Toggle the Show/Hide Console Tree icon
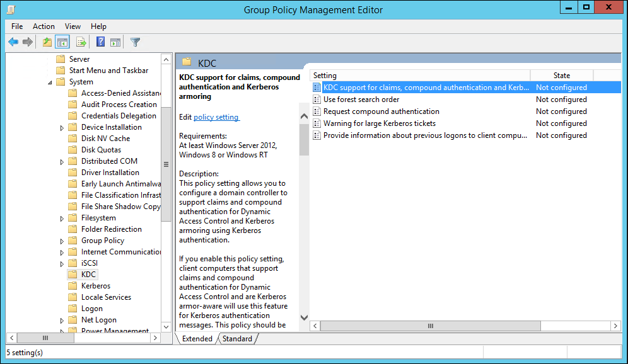Viewport: 628px width, 364px height. [x=61, y=42]
